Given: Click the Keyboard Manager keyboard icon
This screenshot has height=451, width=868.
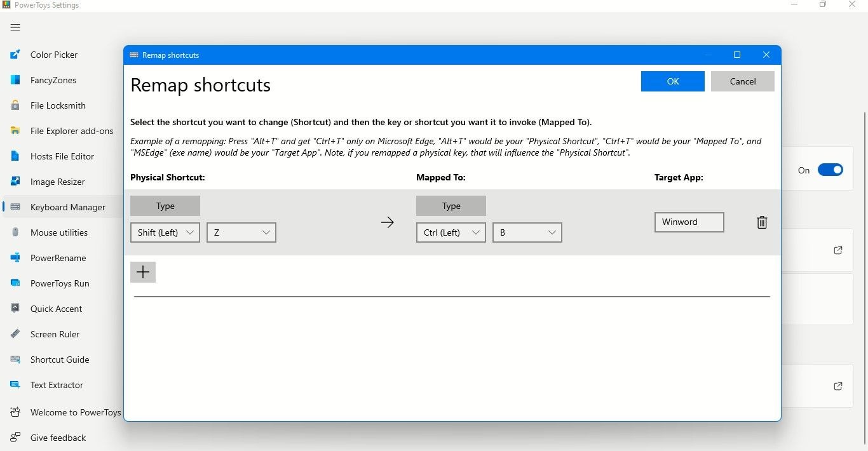Looking at the screenshot, I should (x=15, y=207).
